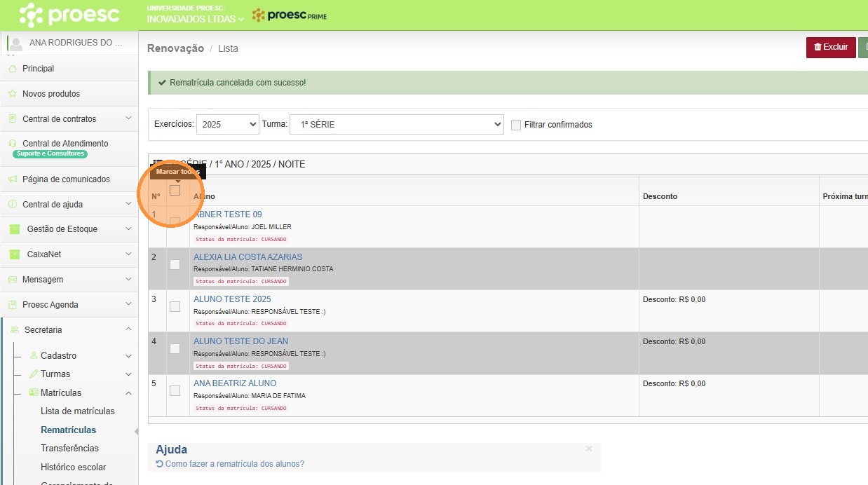Click the Gestão de Estoque box icon
This screenshot has width=868, height=485.
click(15, 229)
